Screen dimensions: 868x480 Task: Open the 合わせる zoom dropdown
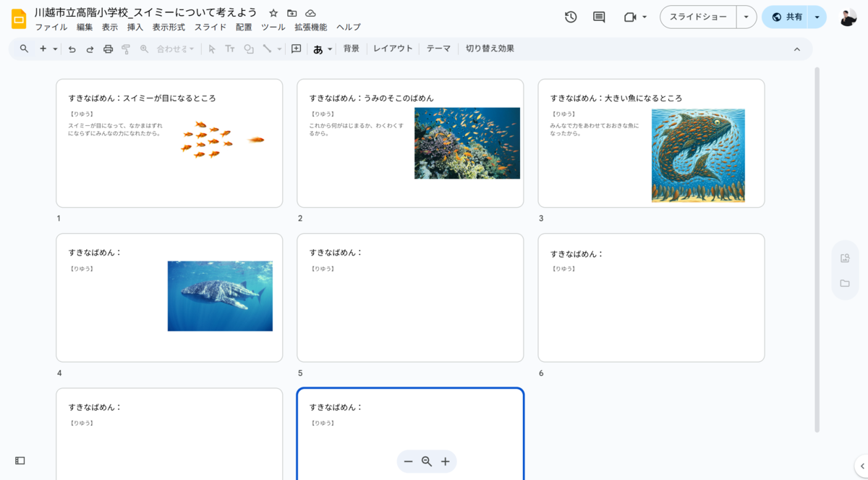point(176,49)
